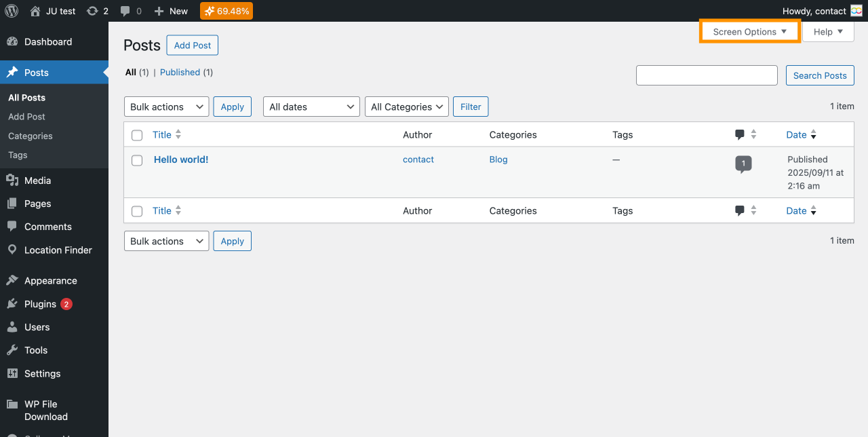Click the home icon beside JU test

click(x=35, y=11)
